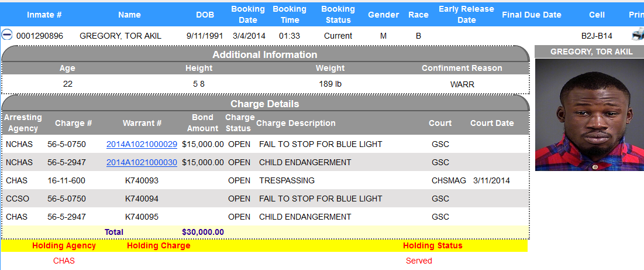Click the confinement reason WARR
Image resolution: width=644 pixels, height=270 pixels.
[462, 85]
